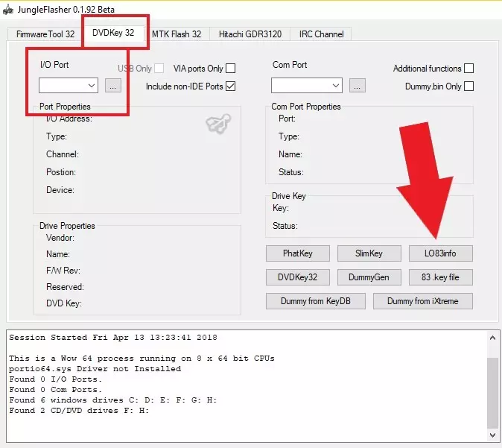The width and height of the screenshot is (502, 448).
Task: Click the 'Vendor:' label in Drive Properties
Action: 60,238
